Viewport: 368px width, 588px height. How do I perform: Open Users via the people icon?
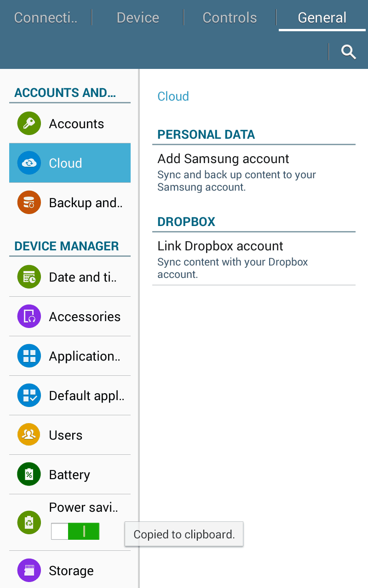coord(29,435)
